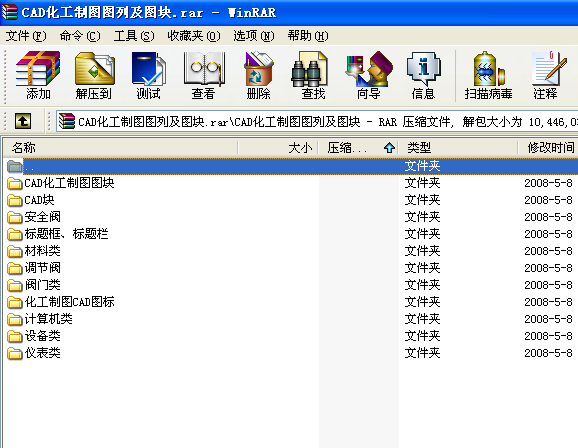Click 文件夹 type in CAD块 row
578x448 pixels.
422,200
